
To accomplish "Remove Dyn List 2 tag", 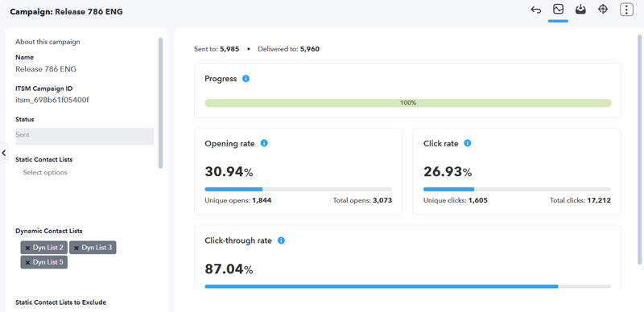I will (x=27, y=248).
